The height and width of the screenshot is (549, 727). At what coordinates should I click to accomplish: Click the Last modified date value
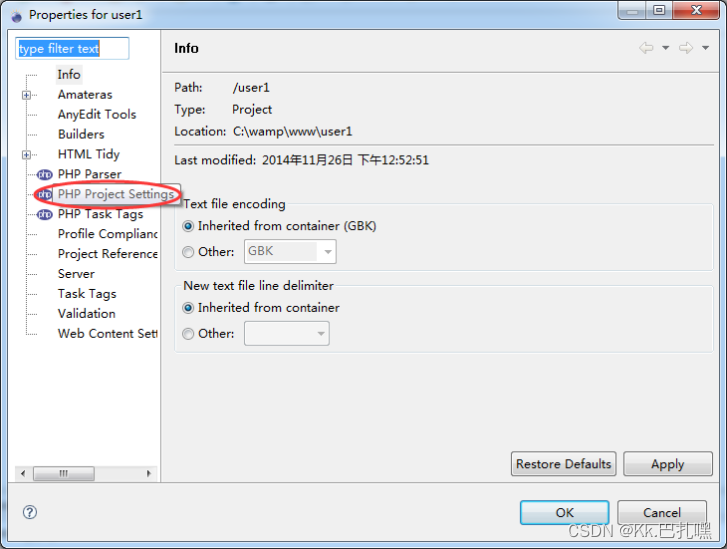(x=345, y=160)
